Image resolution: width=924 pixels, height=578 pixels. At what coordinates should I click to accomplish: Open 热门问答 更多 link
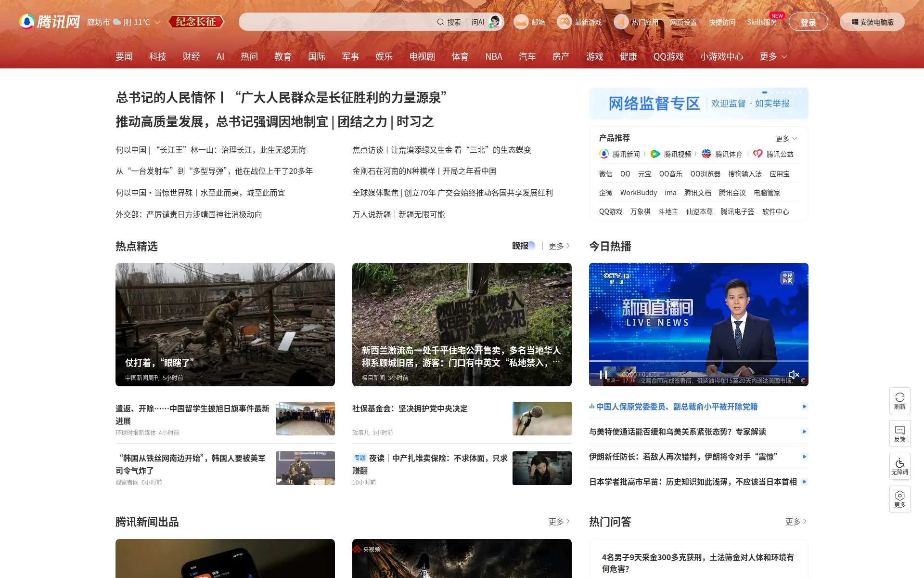tap(796, 522)
